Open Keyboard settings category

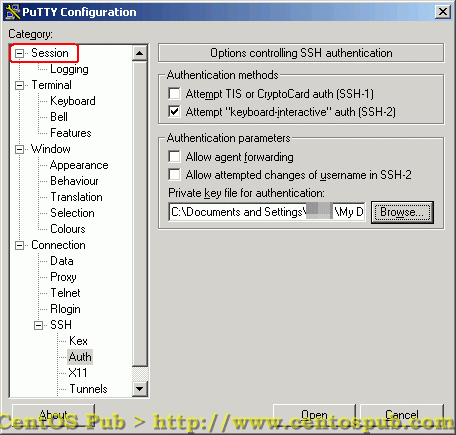(x=73, y=101)
